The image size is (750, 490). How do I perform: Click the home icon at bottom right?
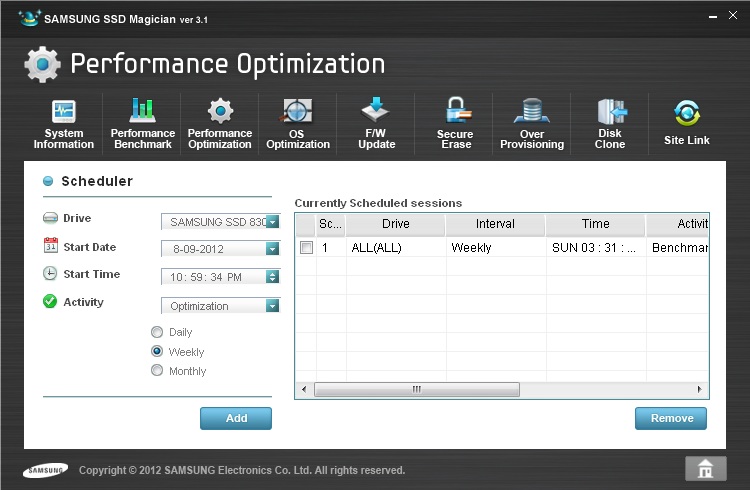click(x=705, y=468)
